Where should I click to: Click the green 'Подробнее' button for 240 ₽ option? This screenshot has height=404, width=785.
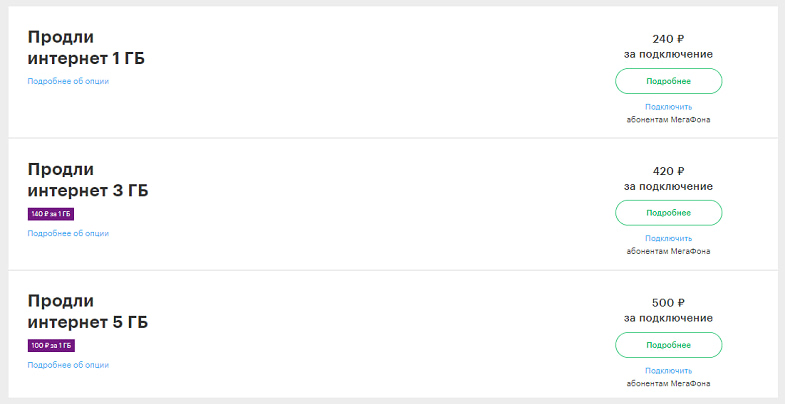(668, 81)
